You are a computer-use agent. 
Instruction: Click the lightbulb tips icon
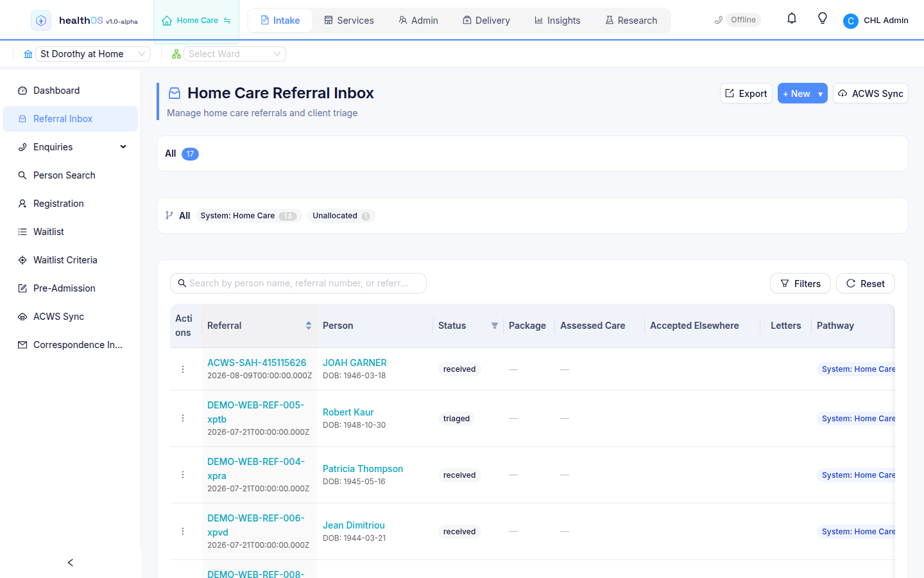[x=823, y=19]
